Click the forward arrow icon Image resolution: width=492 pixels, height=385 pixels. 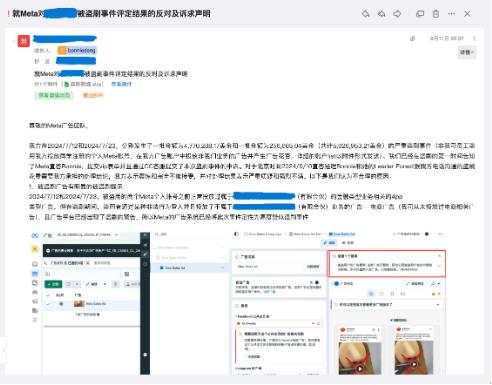pyautogui.click(x=397, y=14)
